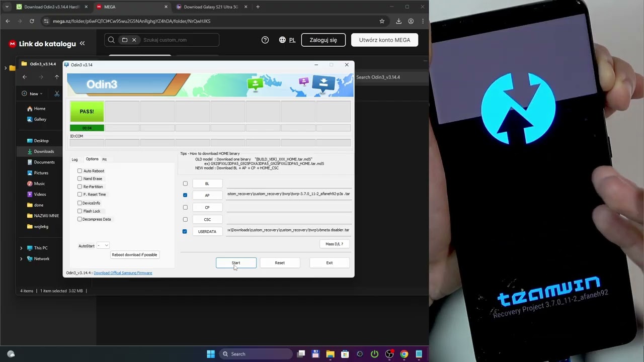This screenshot has width=644, height=362.
Task: Select the MEGA Chrome tab
Action: tap(132, 7)
